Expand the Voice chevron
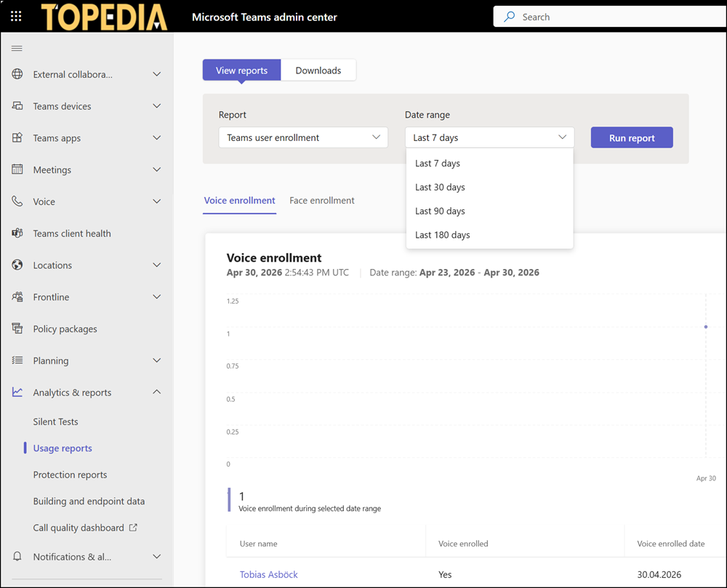Screen dimensions: 727x588 tap(157, 201)
